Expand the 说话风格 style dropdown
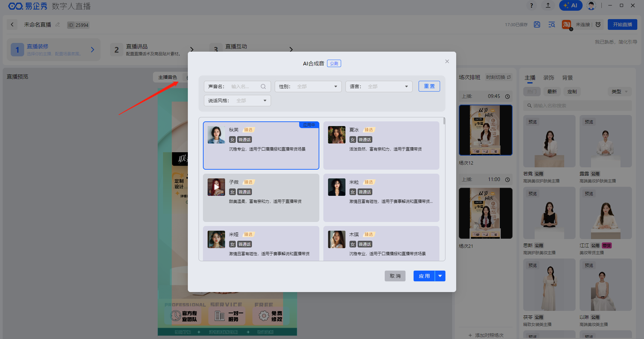 pyautogui.click(x=237, y=101)
